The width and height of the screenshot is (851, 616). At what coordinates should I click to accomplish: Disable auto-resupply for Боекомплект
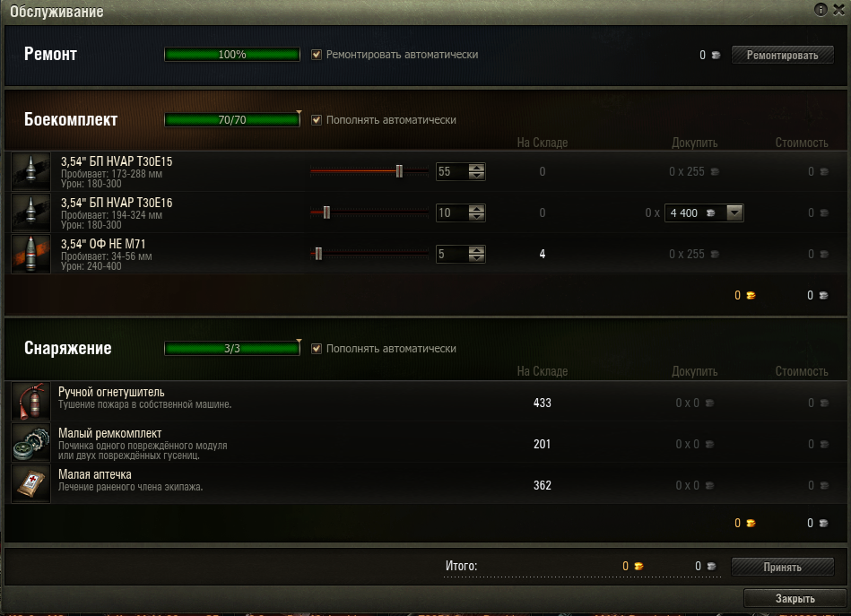pos(317,120)
